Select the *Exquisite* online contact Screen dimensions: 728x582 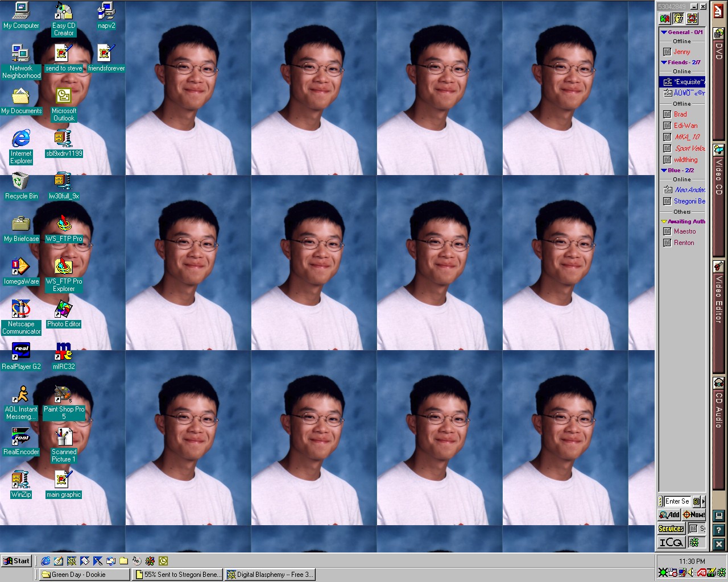[x=682, y=82]
